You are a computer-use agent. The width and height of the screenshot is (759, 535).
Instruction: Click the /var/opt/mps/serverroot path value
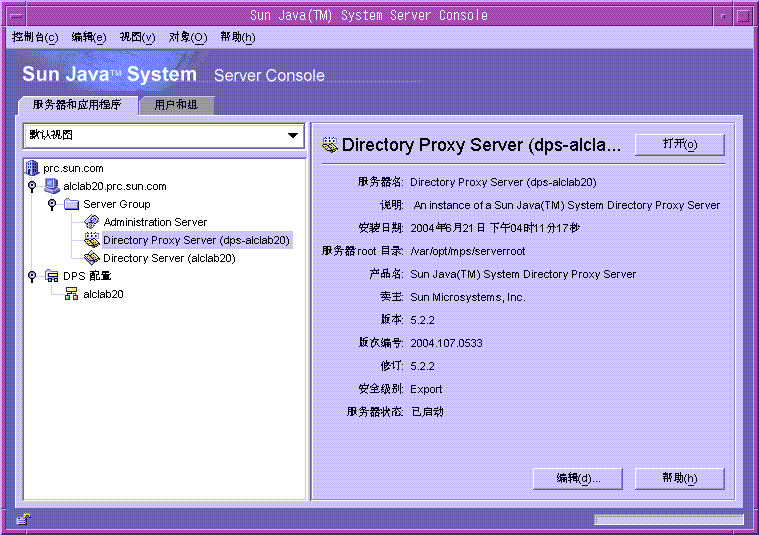468,251
